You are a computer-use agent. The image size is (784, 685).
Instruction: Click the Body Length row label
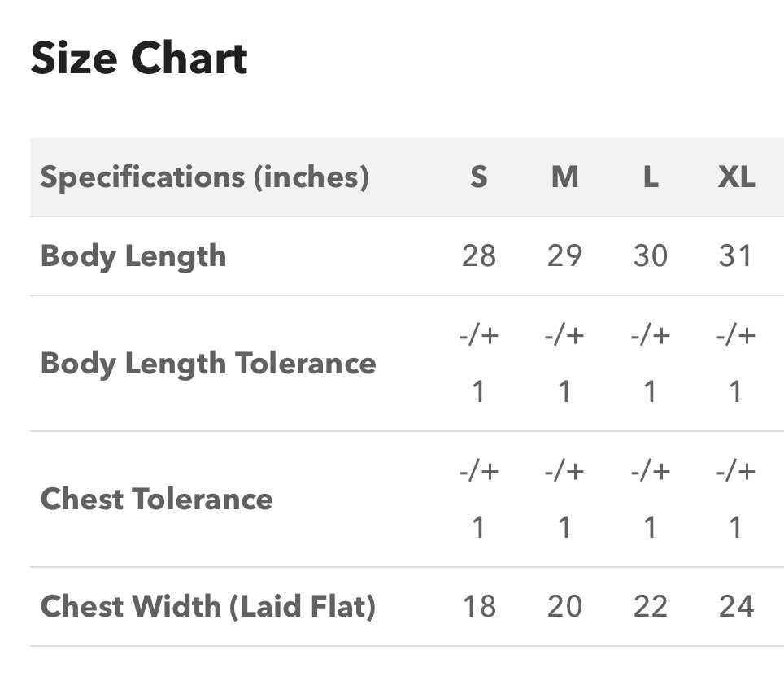pos(133,256)
